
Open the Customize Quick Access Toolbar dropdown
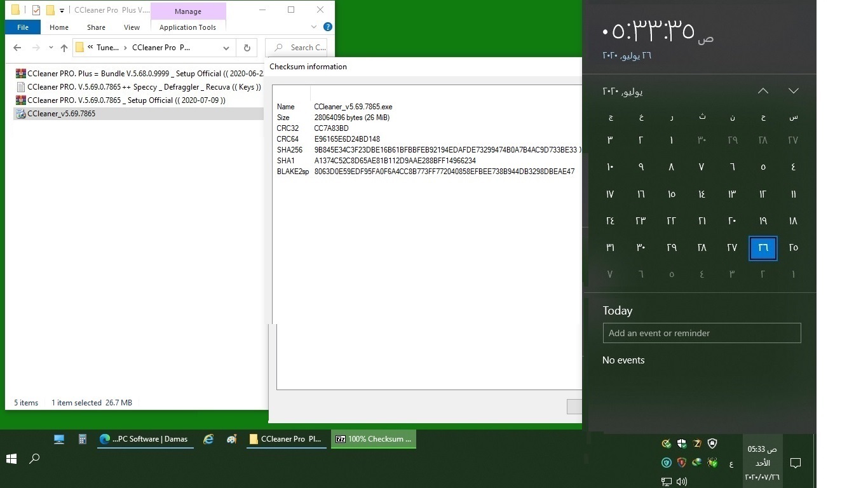coord(62,10)
